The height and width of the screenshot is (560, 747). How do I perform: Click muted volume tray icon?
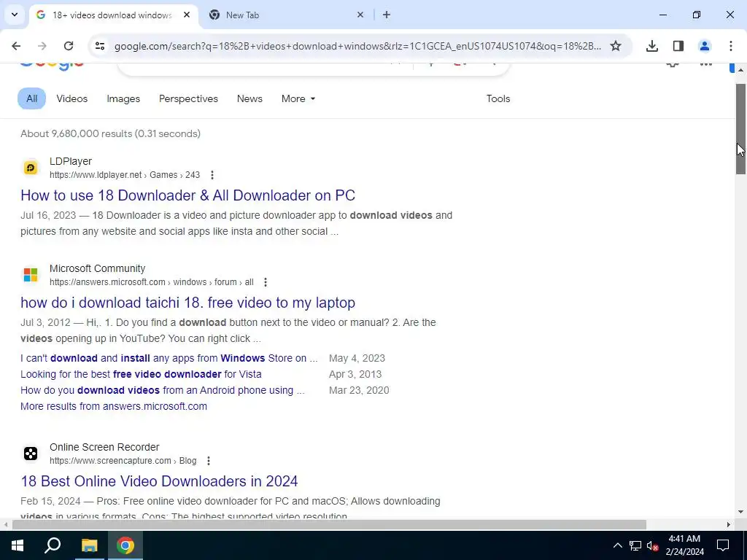click(653, 545)
